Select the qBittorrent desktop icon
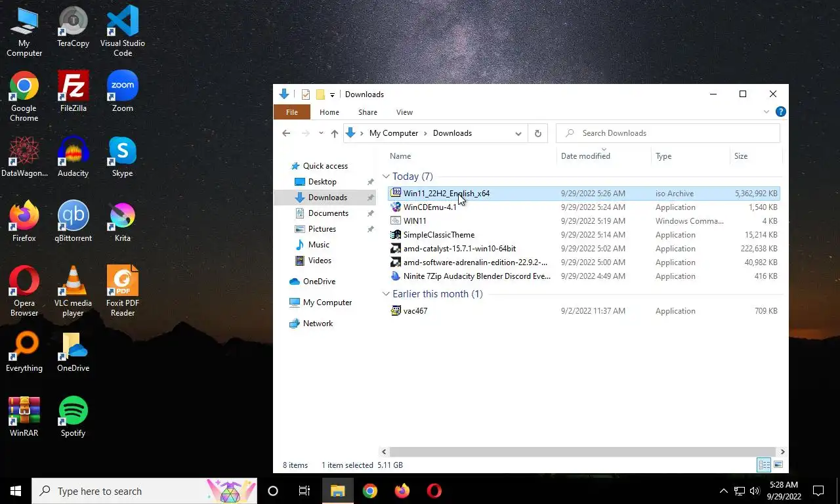This screenshot has height=504, width=840. pyautogui.click(x=73, y=222)
